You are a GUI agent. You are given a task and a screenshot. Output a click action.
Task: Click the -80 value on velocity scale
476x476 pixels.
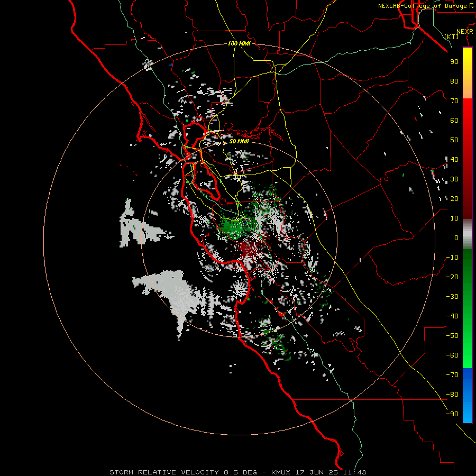pyautogui.click(x=452, y=395)
